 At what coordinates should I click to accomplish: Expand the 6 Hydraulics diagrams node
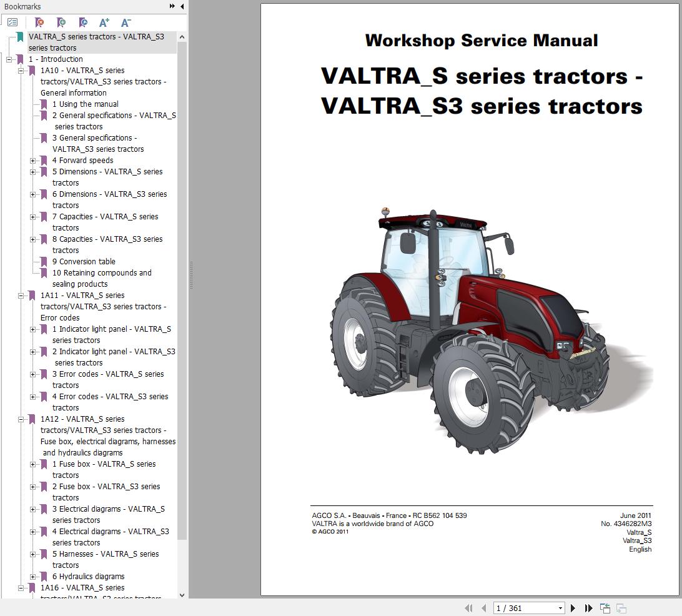(32, 577)
